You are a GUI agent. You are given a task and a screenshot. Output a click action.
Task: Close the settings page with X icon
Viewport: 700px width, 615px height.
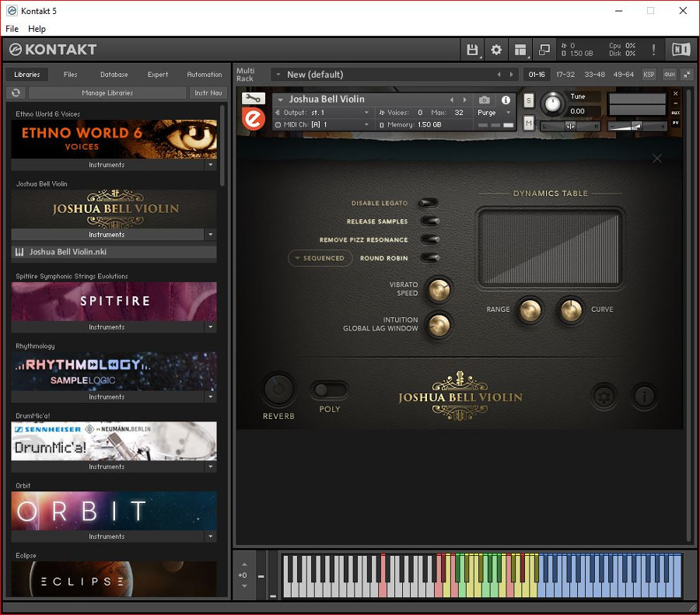(657, 159)
